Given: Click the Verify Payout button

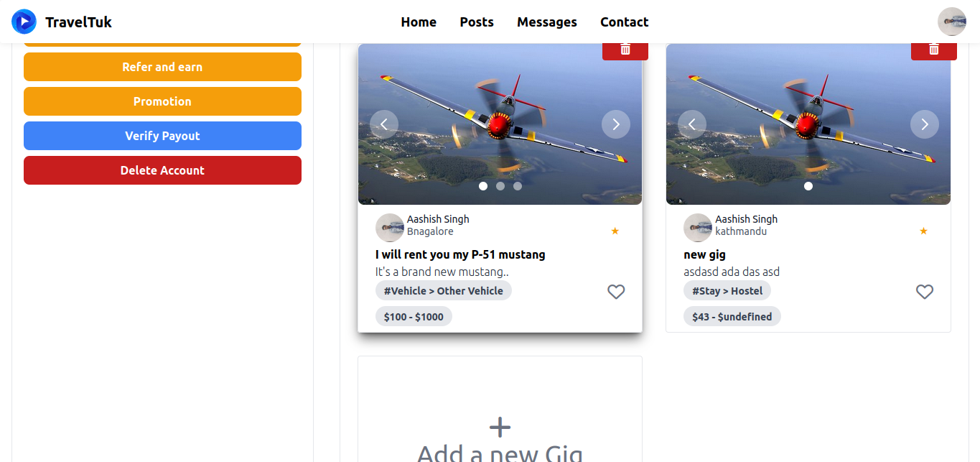Looking at the screenshot, I should (162, 136).
